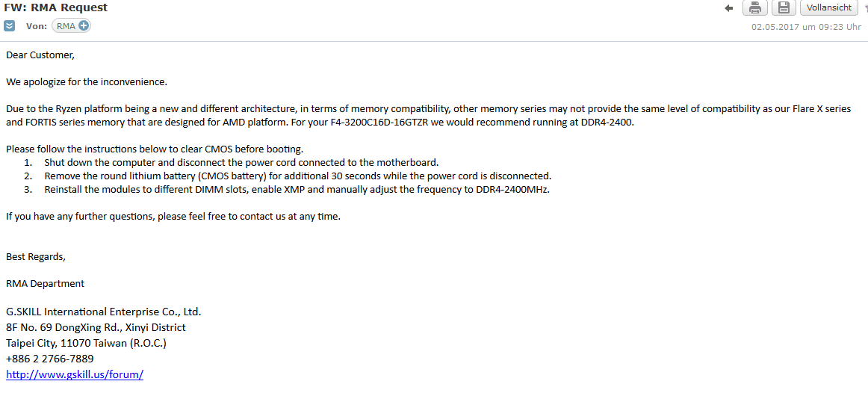Click the G.SKILL International Enterprise company name
Viewport: 868px width, 393px height.
click(104, 311)
